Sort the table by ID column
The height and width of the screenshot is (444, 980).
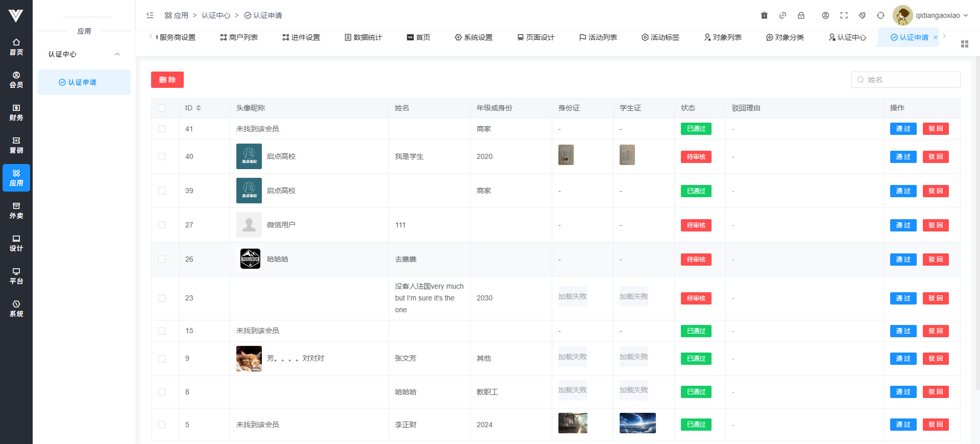[x=199, y=108]
